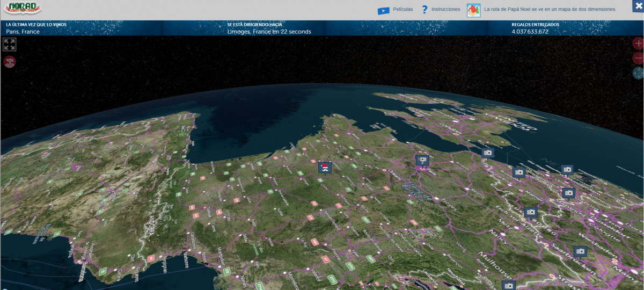Viewport: 644px width, 290px height.
Task: Open the camera marker north of Düsseldorf
Action: [569, 192]
